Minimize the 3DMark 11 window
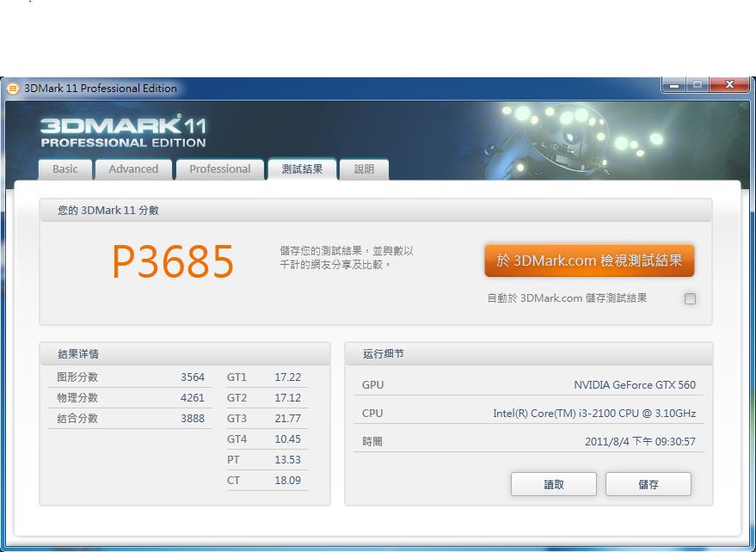This screenshot has width=756, height=552. click(674, 85)
